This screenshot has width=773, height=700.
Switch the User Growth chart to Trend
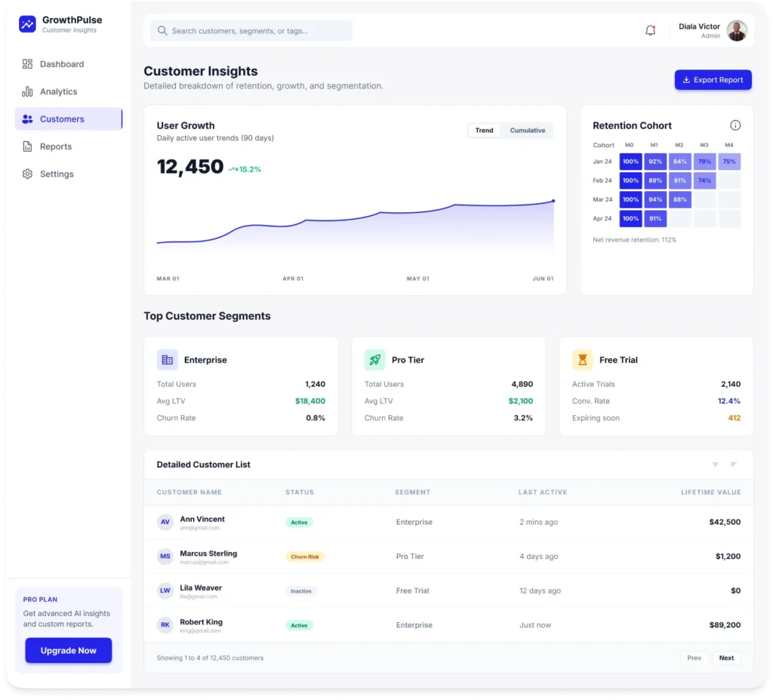point(484,130)
